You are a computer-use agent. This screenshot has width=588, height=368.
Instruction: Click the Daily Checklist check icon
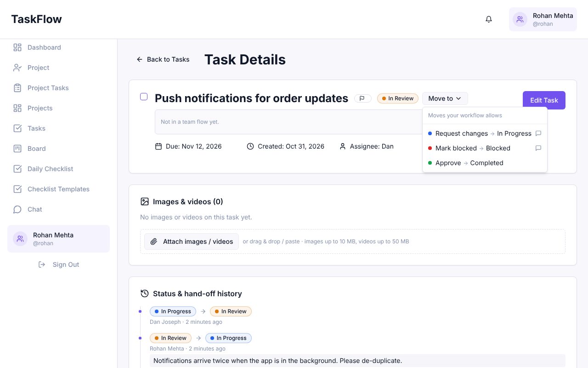point(17,169)
